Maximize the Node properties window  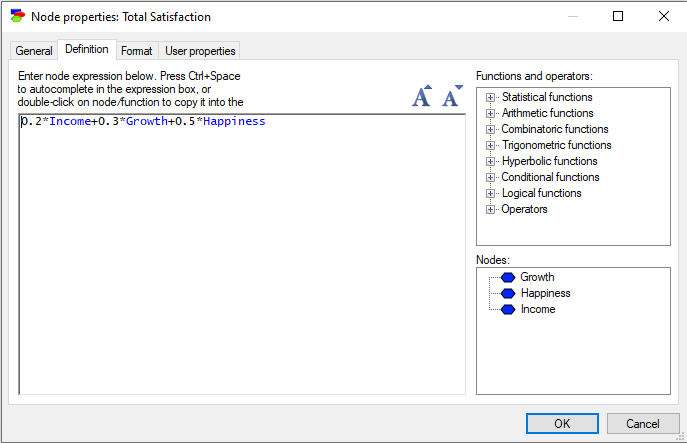(618, 16)
